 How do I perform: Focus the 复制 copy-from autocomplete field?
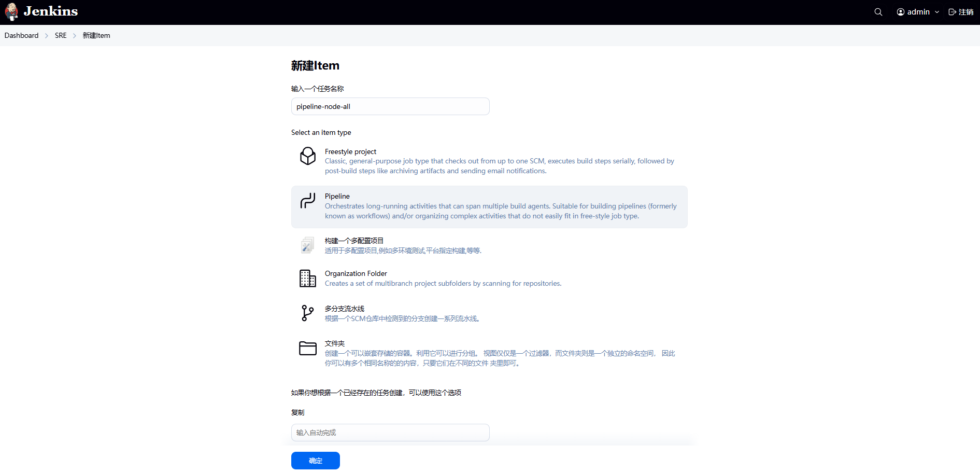pos(390,433)
